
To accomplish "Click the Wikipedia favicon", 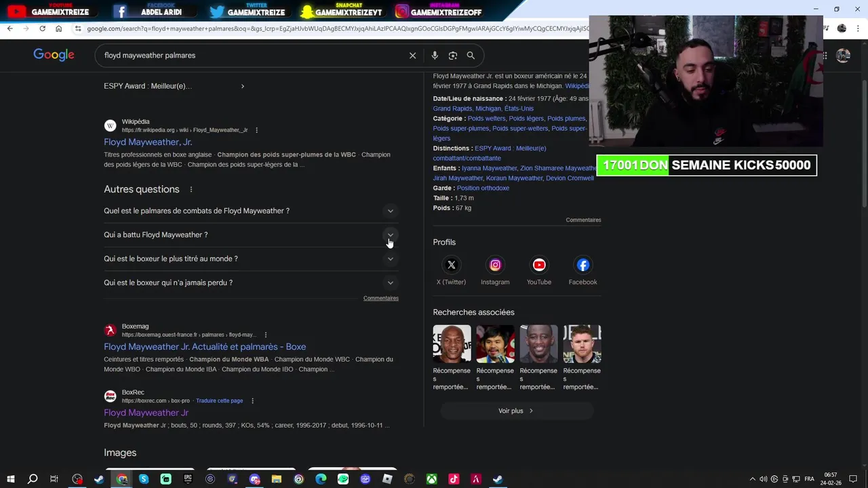I will pyautogui.click(x=110, y=125).
